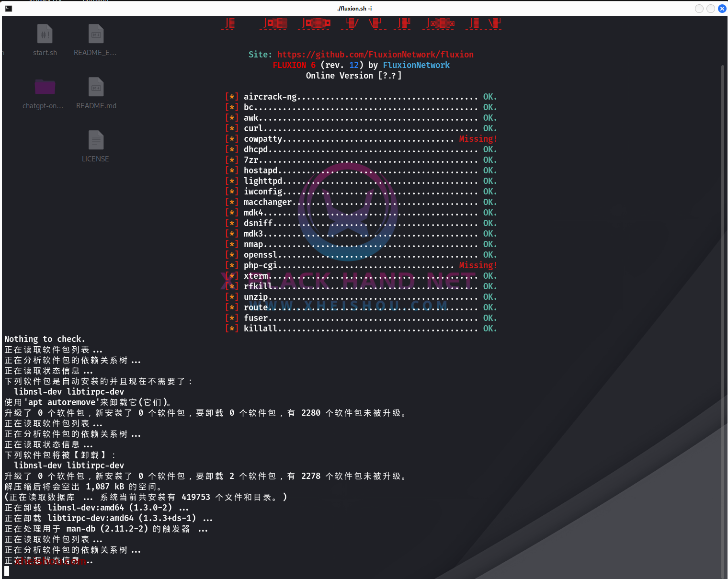Click the libtirpc-dev:amd64 removal line
The width and height of the screenshot is (728, 579).
[109, 518]
